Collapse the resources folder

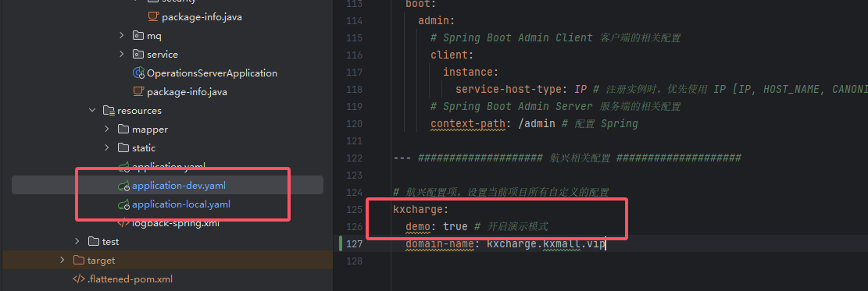[x=92, y=111]
